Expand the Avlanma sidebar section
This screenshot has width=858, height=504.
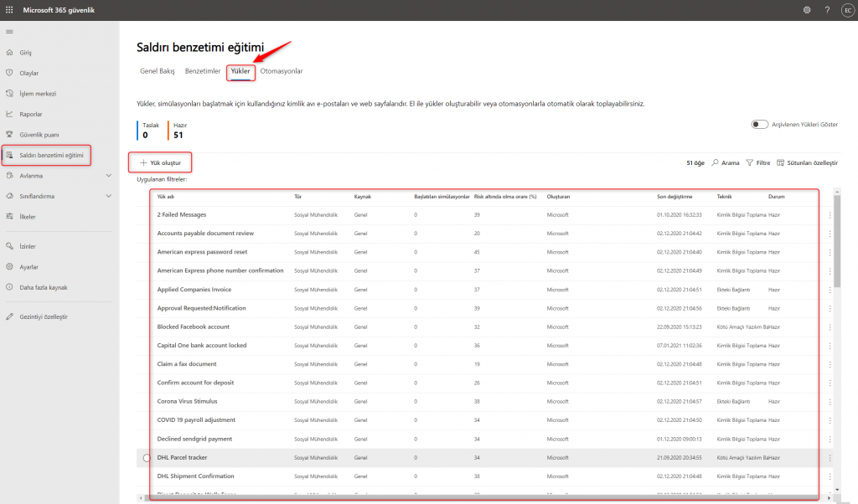[109, 176]
